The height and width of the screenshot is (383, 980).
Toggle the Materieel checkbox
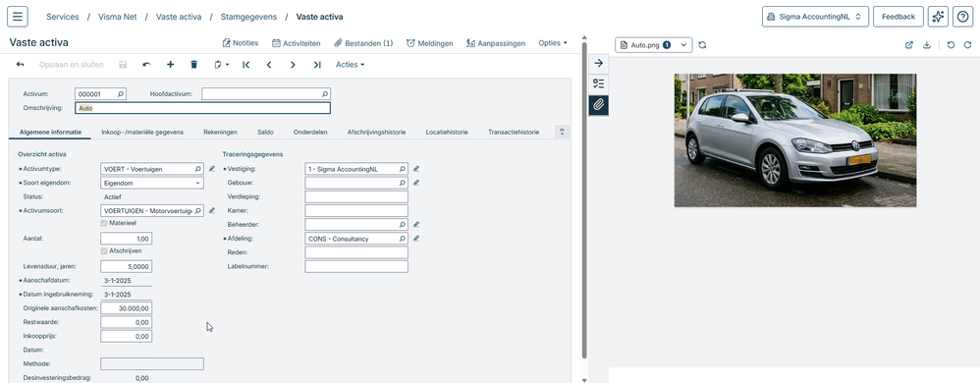click(x=104, y=222)
